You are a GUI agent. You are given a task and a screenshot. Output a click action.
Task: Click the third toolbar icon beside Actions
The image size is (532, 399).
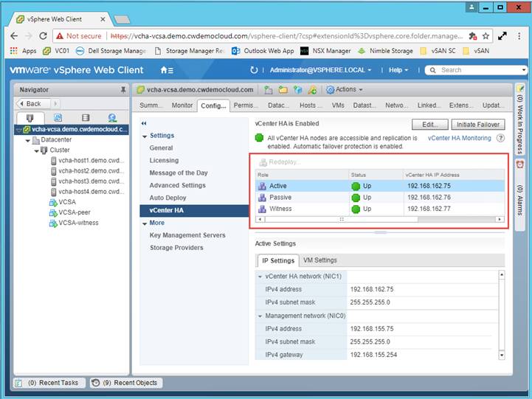[298, 89]
